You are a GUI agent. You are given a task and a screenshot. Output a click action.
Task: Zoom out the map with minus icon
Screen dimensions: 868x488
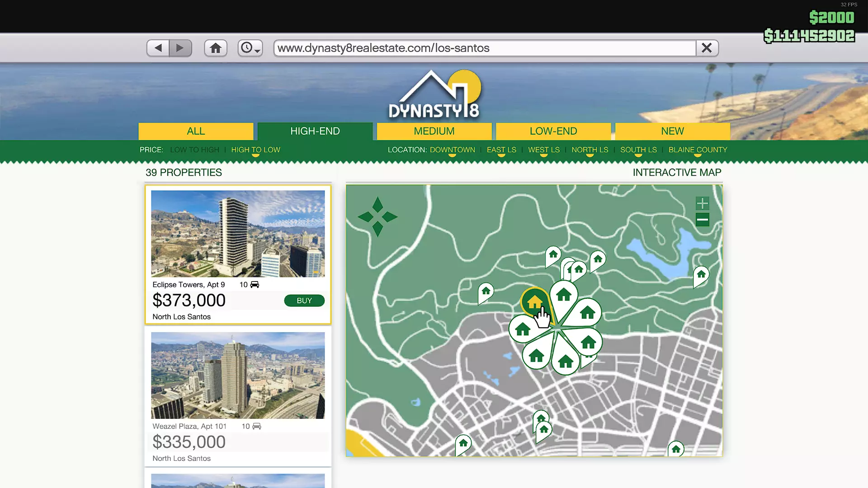pos(702,220)
